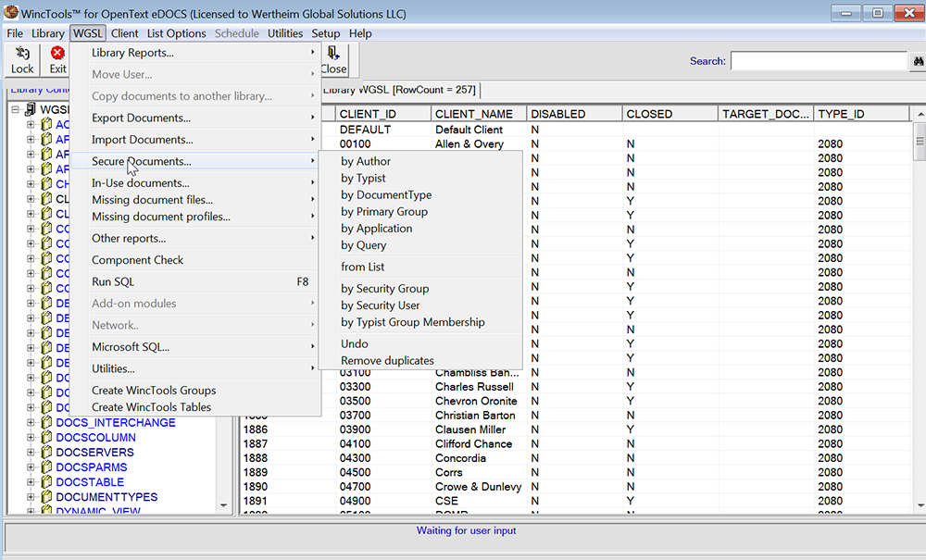Click the DOCSCOLUMN table icon
Image resolution: width=926 pixels, height=560 pixels.
[46, 437]
